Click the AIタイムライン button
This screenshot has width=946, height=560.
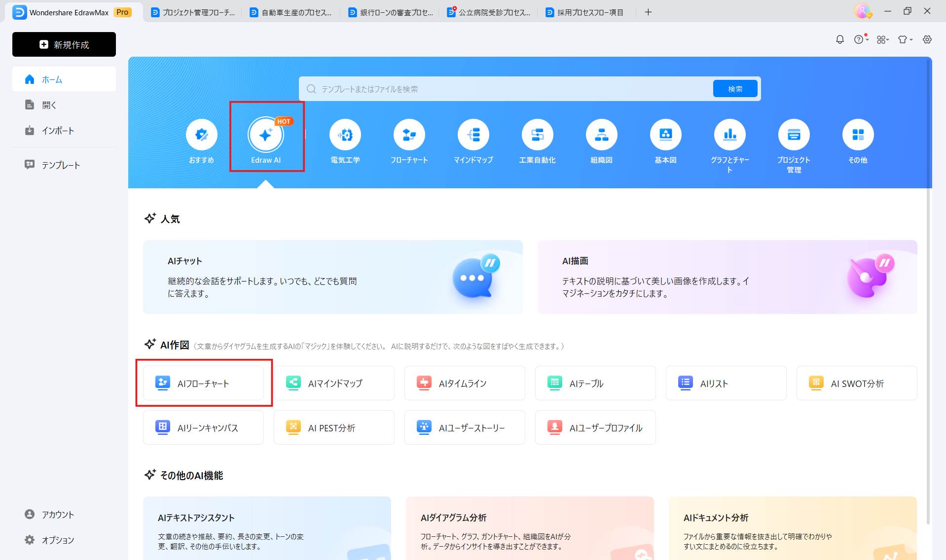[465, 383]
